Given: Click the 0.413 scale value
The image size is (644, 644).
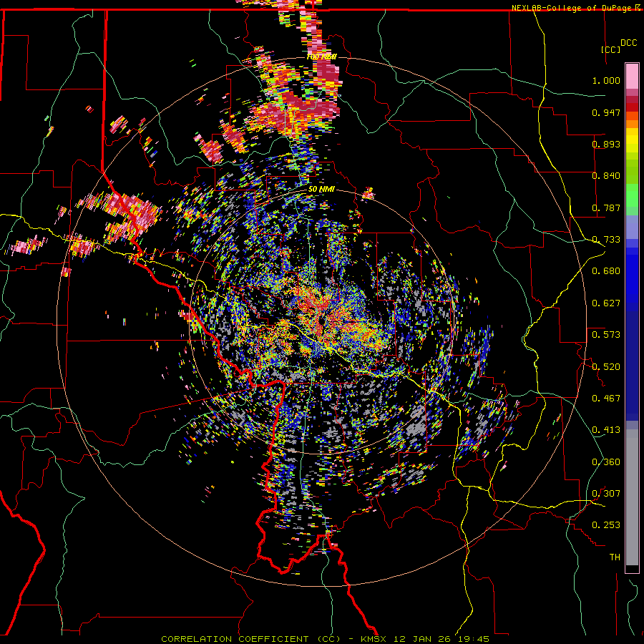Looking at the screenshot, I should (606, 430).
